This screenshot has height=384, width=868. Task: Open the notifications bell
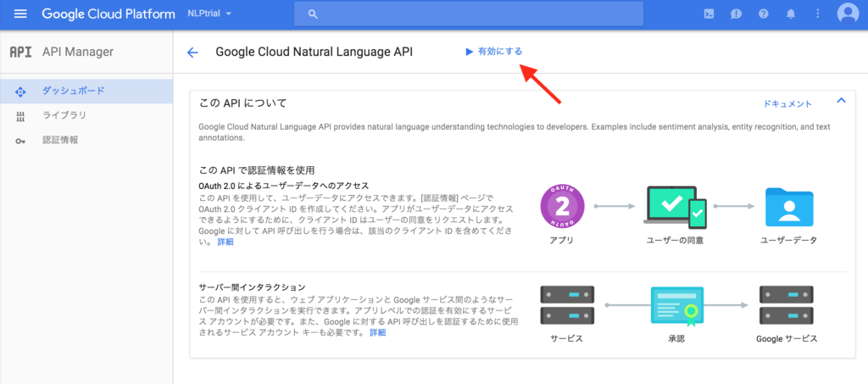[791, 14]
